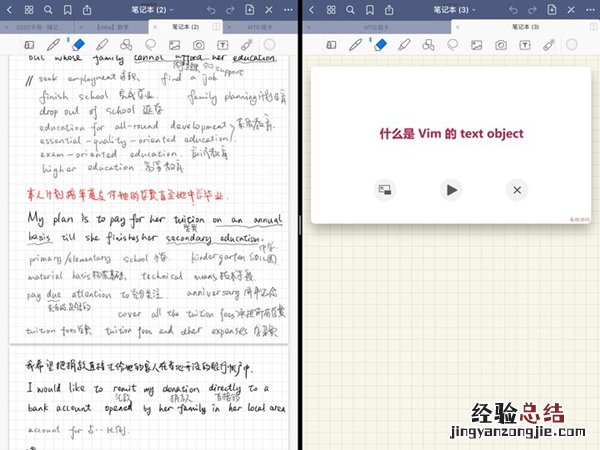Screen dimensions: 600x450
Task: Bookmark the page in right window
Action: [x=370, y=10]
